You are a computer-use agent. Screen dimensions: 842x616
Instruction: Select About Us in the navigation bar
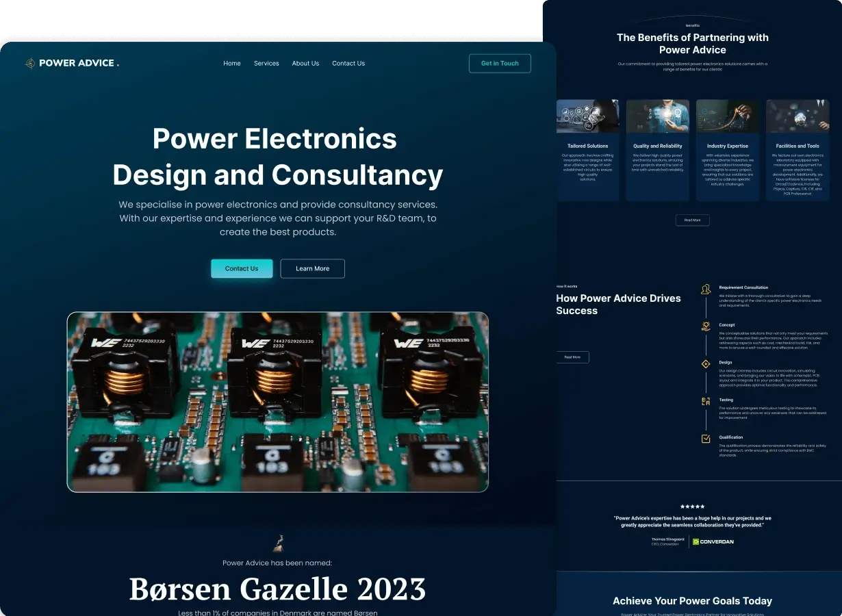[x=305, y=63]
